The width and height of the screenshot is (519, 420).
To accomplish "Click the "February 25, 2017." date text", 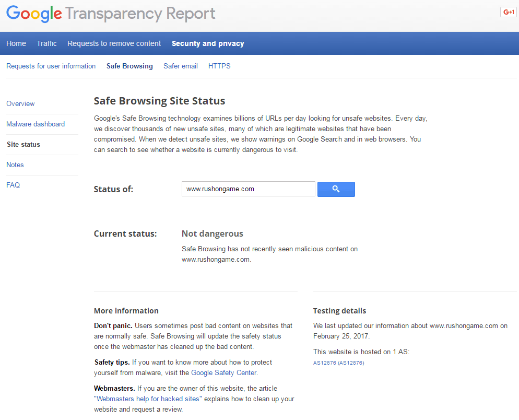I will (341, 336).
